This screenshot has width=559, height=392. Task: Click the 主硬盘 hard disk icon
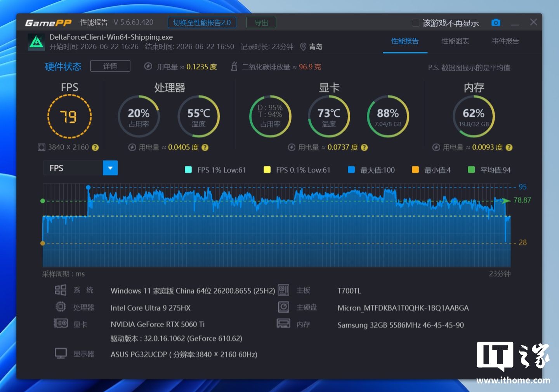(284, 307)
